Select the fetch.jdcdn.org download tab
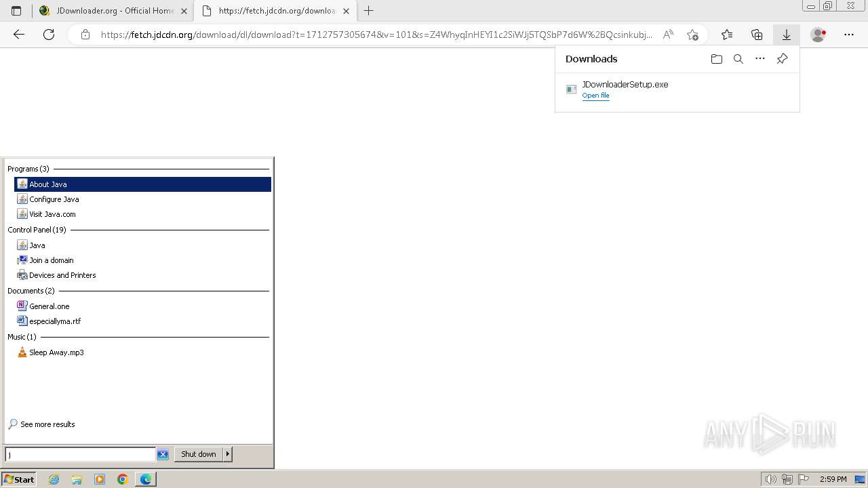 coord(275,11)
